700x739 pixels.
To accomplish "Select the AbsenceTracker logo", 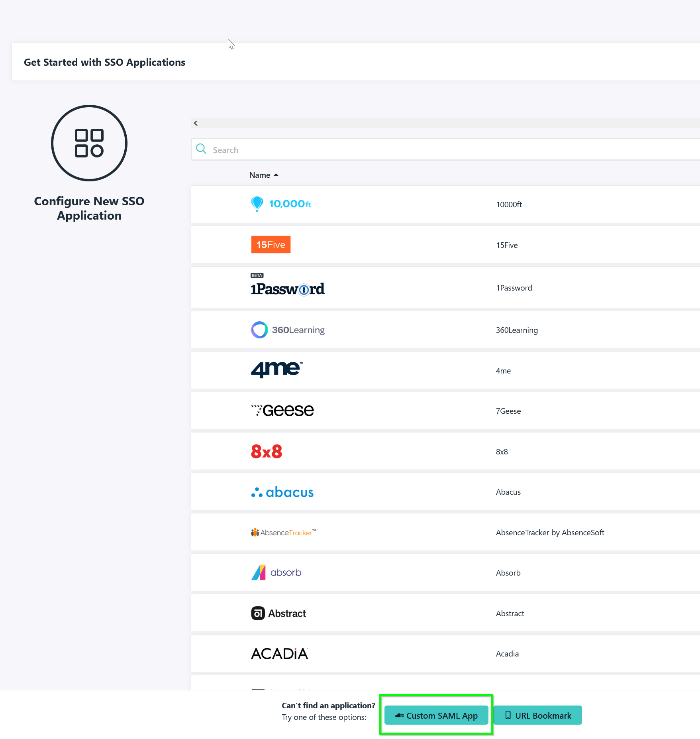I will tap(283, 533).
